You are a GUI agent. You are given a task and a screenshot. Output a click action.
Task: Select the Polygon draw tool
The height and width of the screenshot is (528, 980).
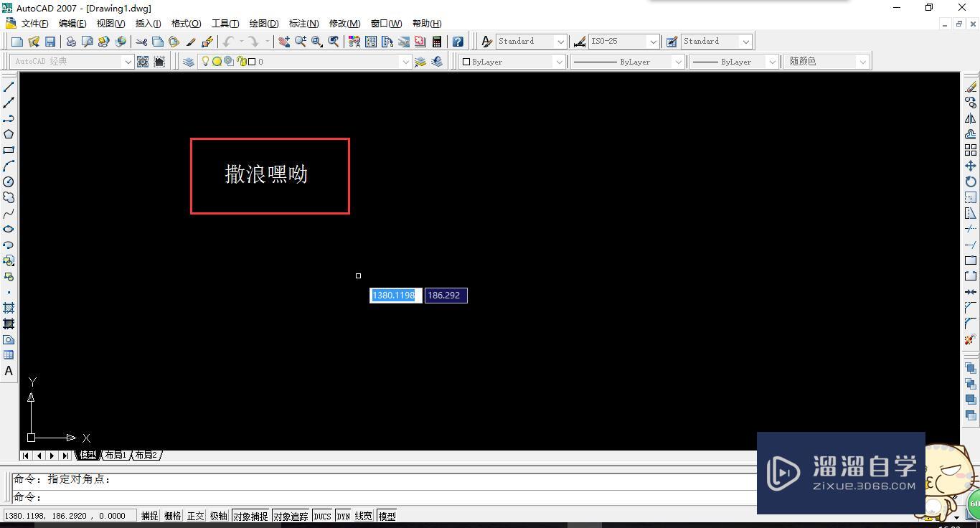[x=9, y=134]
